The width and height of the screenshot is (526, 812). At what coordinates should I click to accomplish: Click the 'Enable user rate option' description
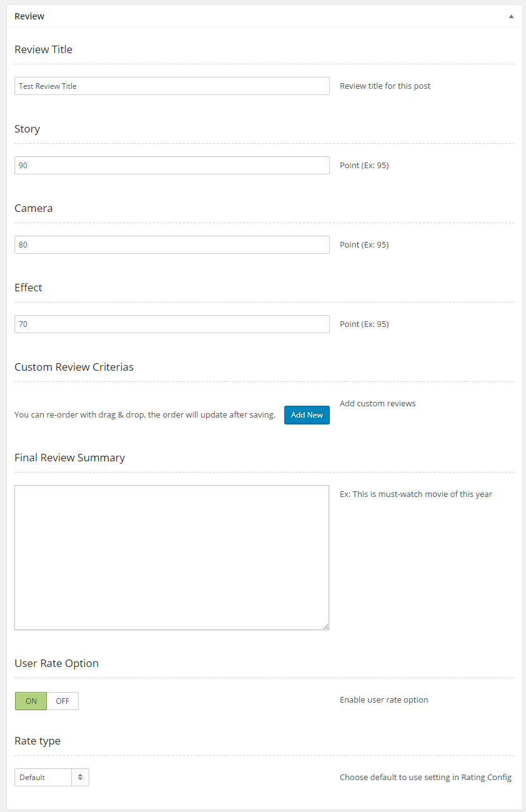pos(384,700)
